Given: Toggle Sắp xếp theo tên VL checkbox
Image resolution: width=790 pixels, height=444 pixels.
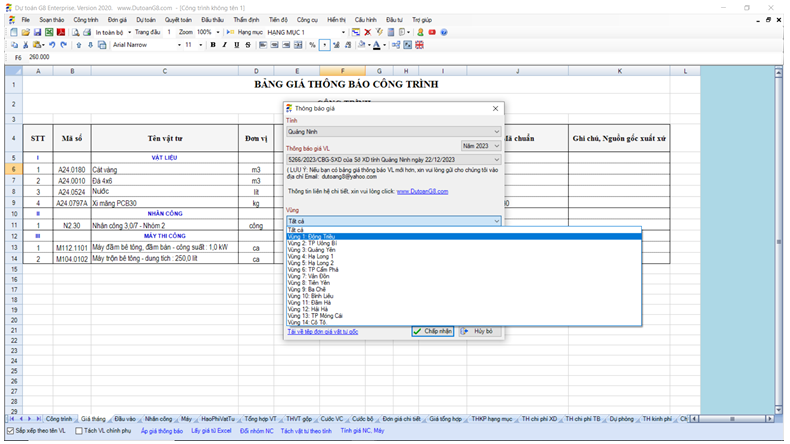Looking at the screenshot, I should [x=11, y=431].
